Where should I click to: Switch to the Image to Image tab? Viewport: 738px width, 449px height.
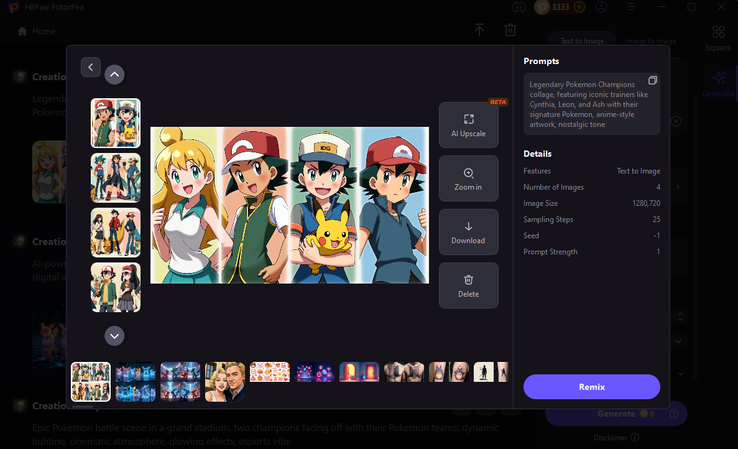point(651,41)
